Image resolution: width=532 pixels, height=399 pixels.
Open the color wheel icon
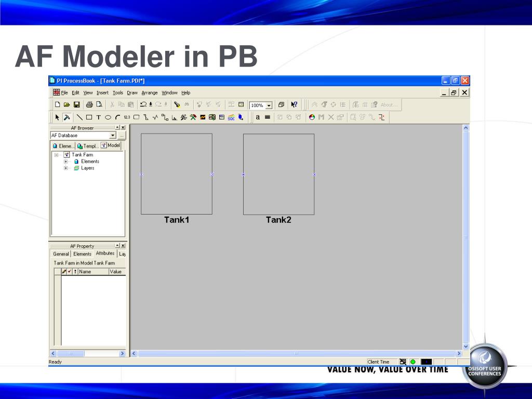[312, 117]
